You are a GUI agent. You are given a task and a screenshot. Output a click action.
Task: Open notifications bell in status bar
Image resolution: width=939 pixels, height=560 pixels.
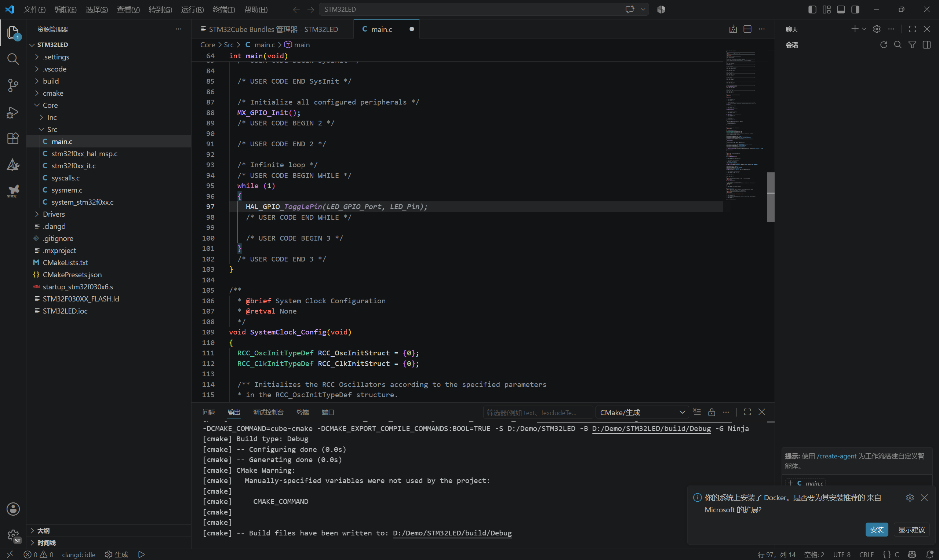pyautogui.click(x=929, y=554)
